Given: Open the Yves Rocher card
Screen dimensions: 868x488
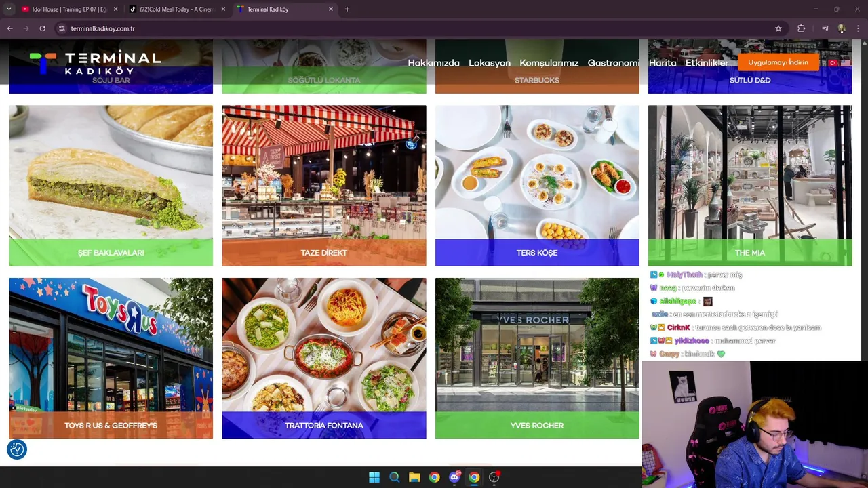Looking at the screenshot, I should point(537,358).
